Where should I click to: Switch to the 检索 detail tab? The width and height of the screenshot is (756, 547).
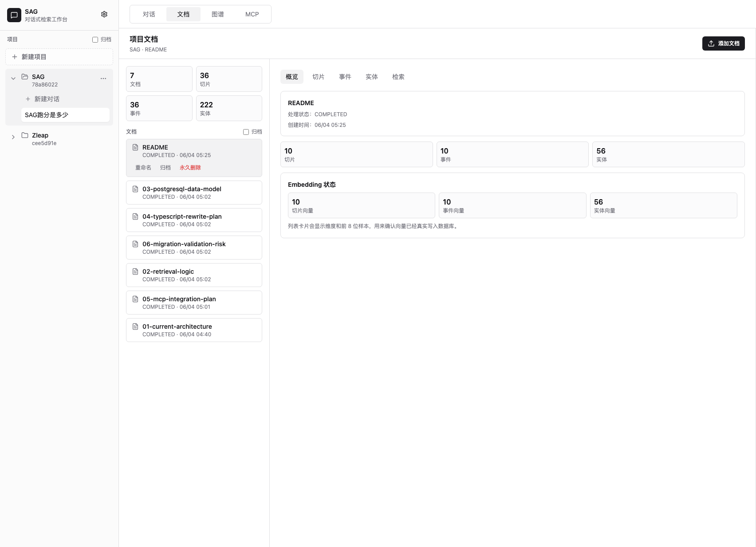click(398, 77)
